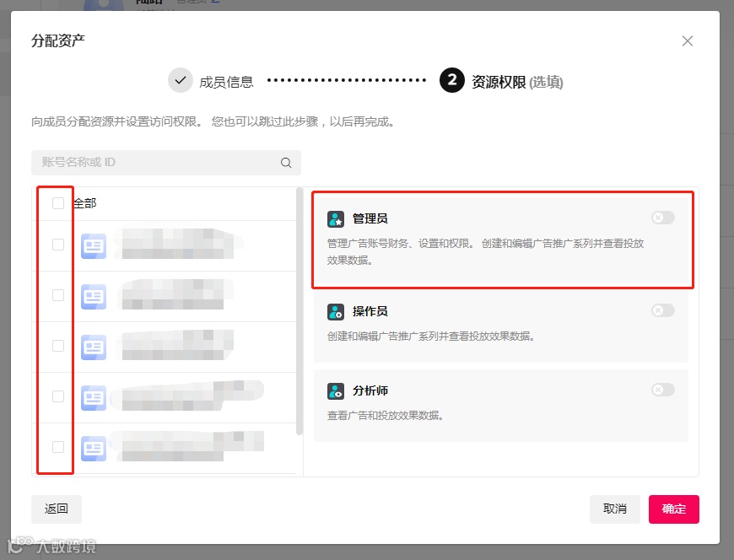
Task: Confirm with the 确定 button
Action: [673, 509]
